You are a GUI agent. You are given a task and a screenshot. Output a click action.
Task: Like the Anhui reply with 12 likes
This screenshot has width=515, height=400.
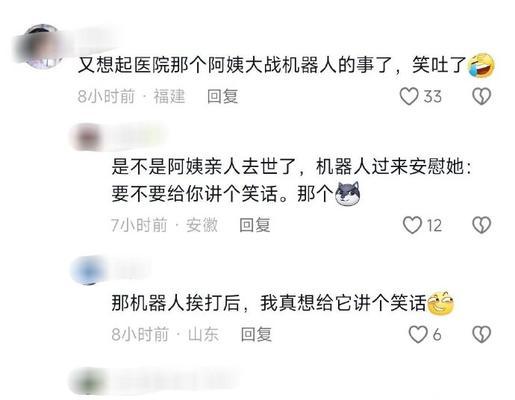[x=412, y=225]
